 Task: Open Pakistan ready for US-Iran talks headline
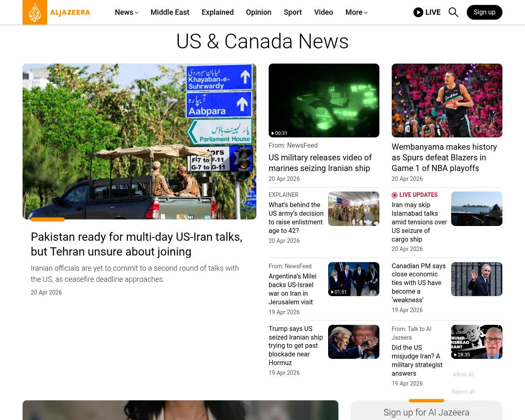tap(137, 244)
